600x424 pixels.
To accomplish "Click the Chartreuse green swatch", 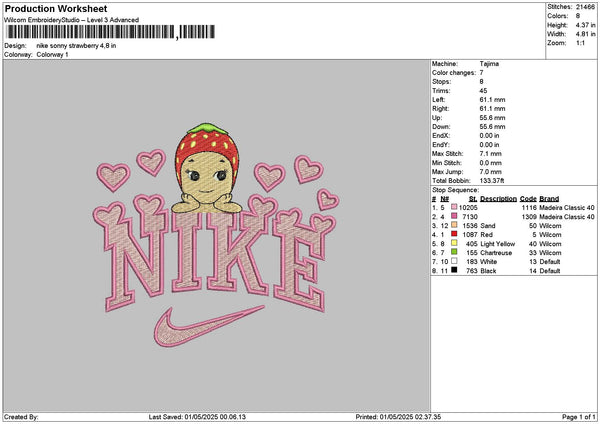I will (453, 252).
